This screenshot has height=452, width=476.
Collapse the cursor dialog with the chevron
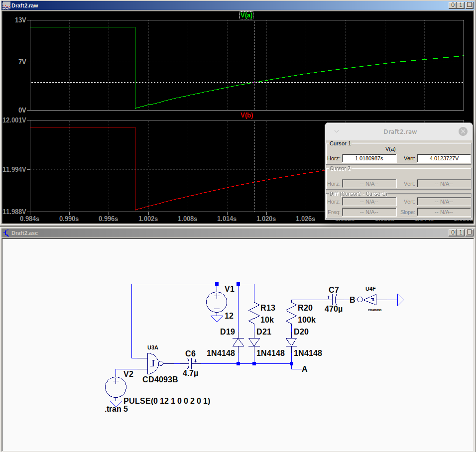(x=337, y=131)
